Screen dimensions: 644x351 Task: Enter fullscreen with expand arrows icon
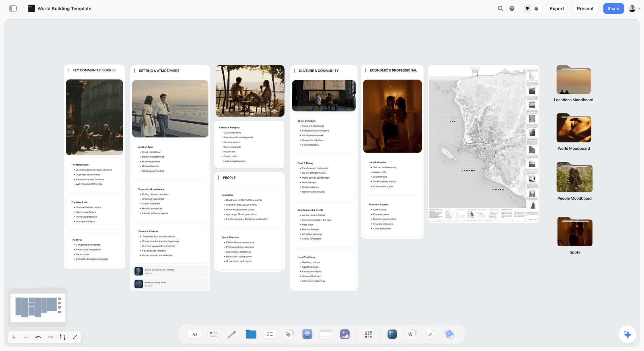click(75, 337)
